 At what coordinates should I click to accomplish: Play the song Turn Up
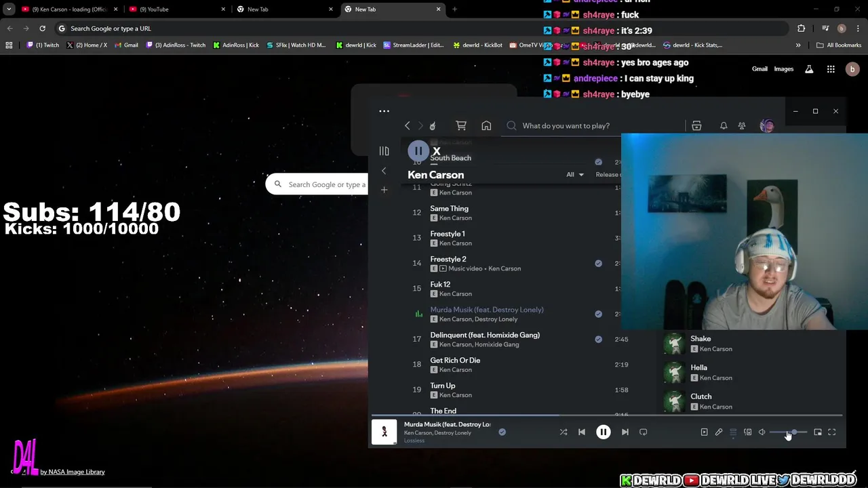pos(443,386)
